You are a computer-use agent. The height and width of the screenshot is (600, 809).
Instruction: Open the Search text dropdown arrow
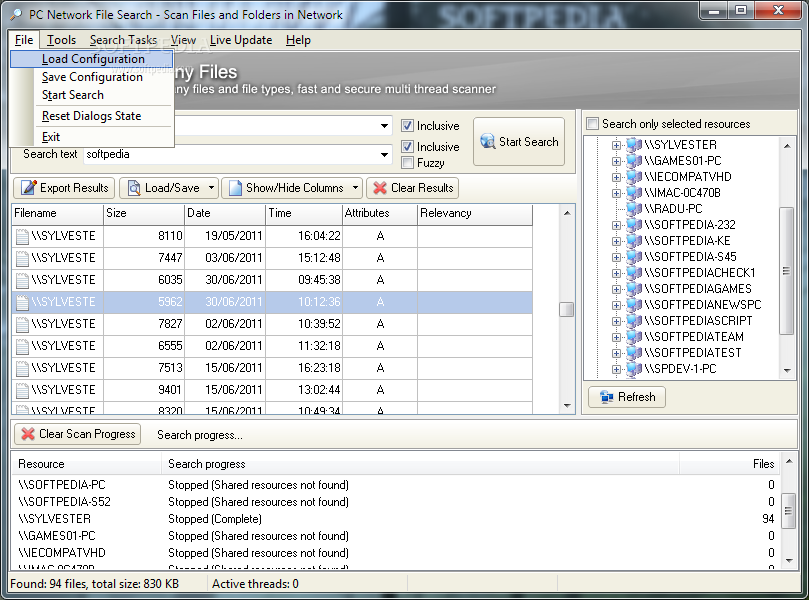[x=384, y=154]
